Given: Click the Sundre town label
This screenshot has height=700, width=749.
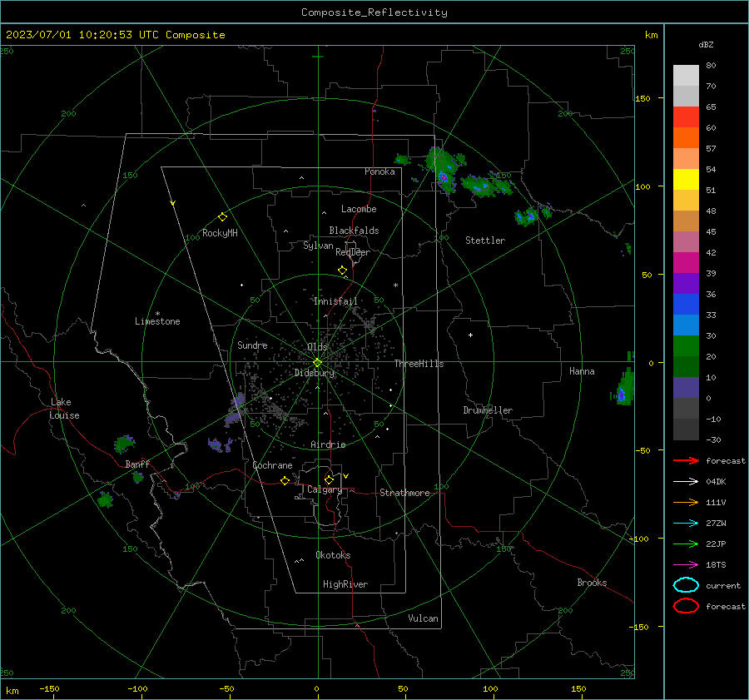Looking at the screenshot, I should click(252, 345).
